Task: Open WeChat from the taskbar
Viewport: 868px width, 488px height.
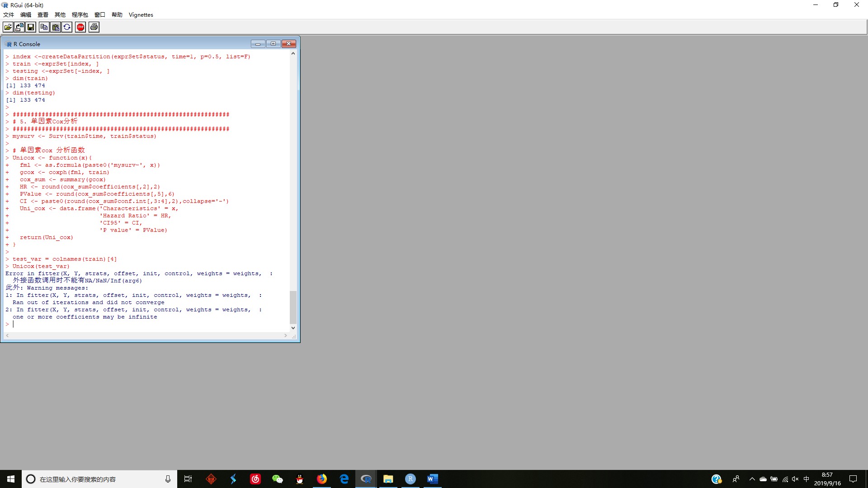Action: click(278, 479)
